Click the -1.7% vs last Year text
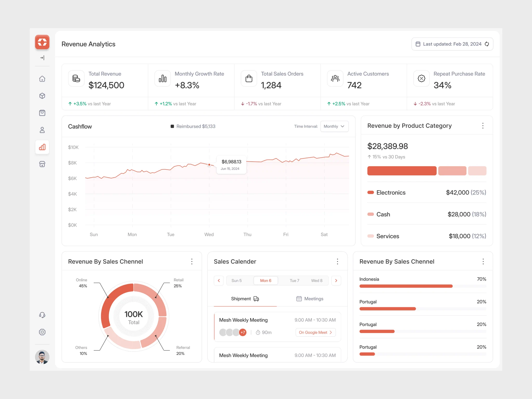 [x=261, y=104]
